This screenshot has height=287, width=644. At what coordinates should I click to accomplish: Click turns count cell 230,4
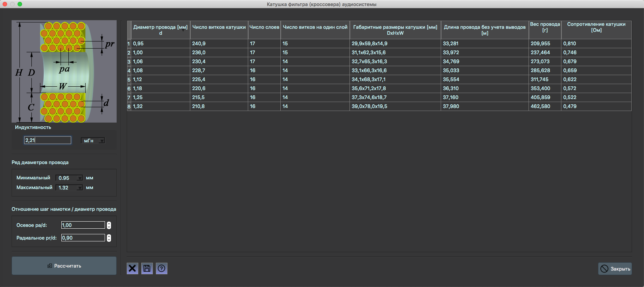coord(219,62)
